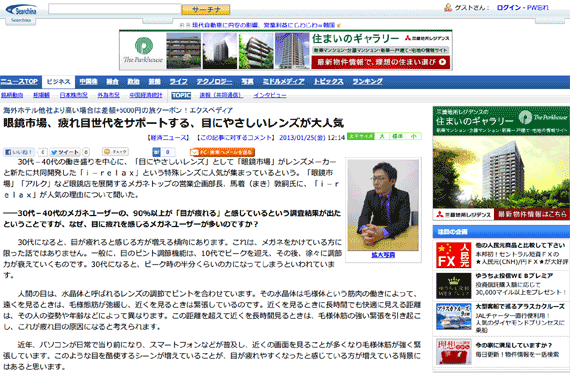Open 他の人民元商品と比較して下さい ad link
The height and width of the screenshot is (379, 570).
pyautogui.click(x=520, y=245)
